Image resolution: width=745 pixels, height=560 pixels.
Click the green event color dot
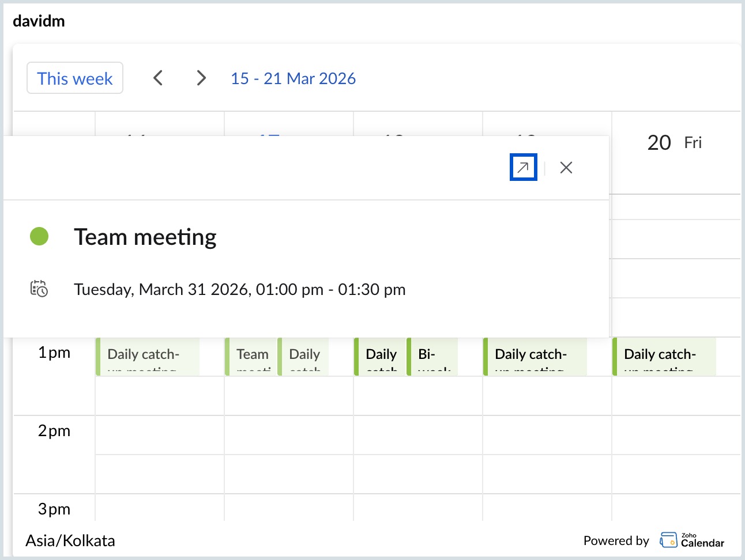(x=39, y=236)
